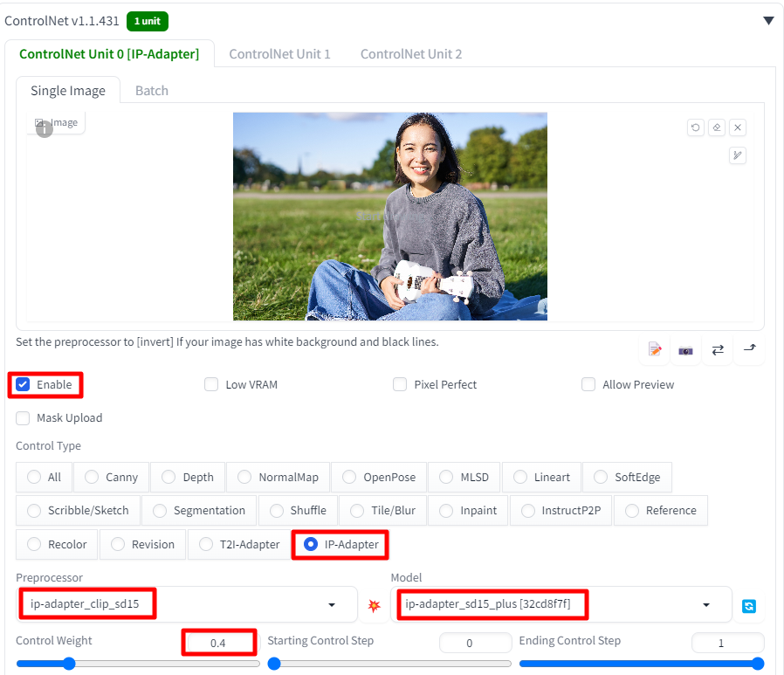
Task: Open the ControlNet Unit 2 tab
Action: [x=411, y=54]
